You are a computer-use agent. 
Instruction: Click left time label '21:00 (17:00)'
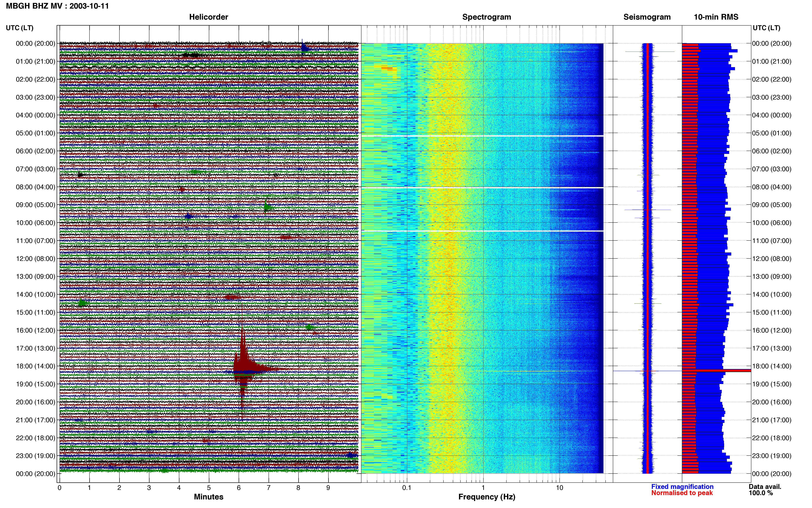36,420
